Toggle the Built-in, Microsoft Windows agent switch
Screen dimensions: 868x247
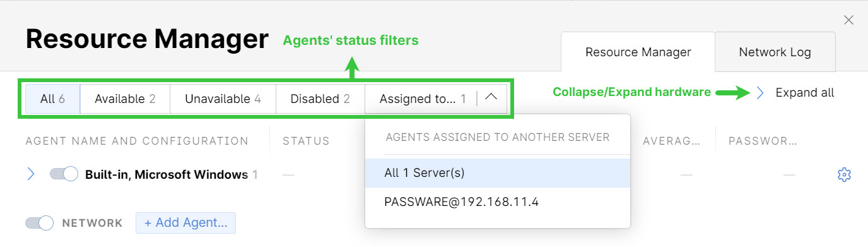(64, 174)
